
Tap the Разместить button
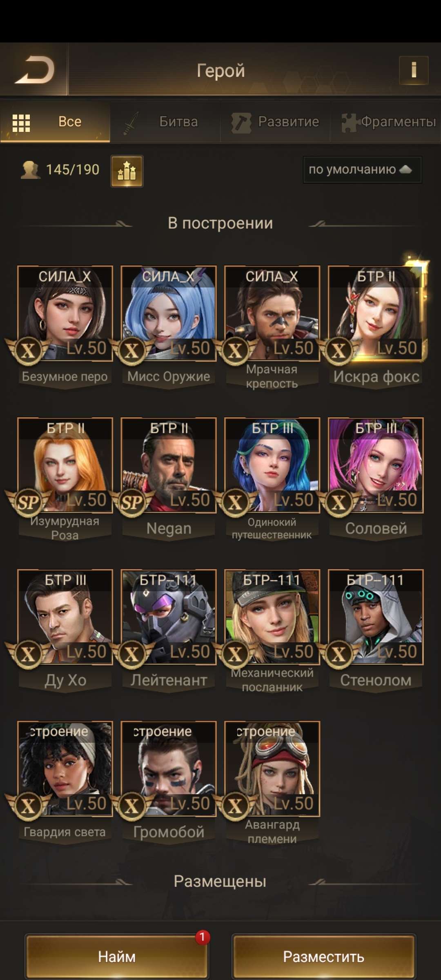[324, 957]
